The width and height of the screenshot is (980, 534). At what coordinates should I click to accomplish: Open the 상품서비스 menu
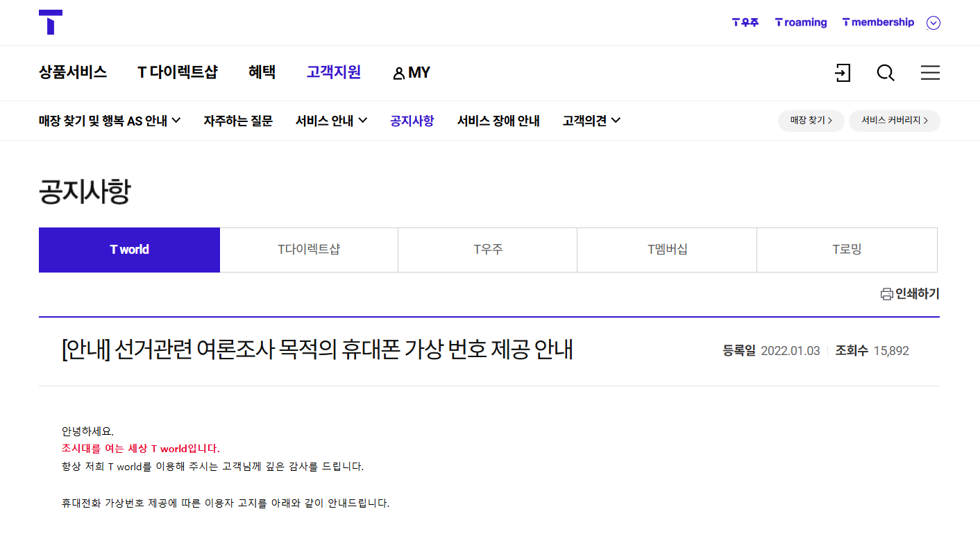click(x=74, y=72)
